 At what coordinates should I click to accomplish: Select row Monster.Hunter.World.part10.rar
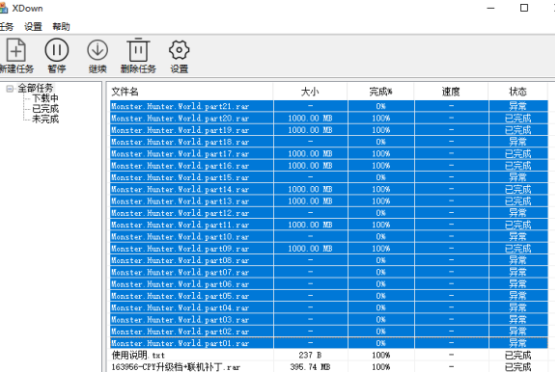click(x=329, y=237)
